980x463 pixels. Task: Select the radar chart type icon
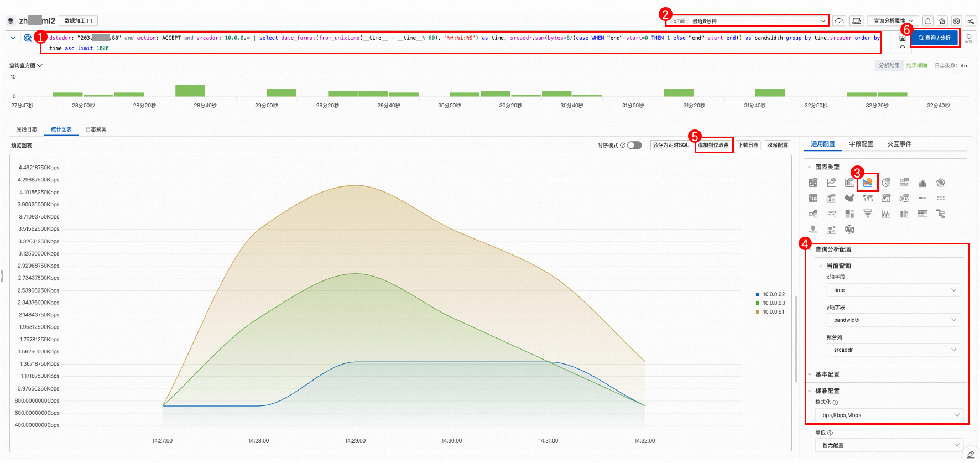[x=941, y=183]
